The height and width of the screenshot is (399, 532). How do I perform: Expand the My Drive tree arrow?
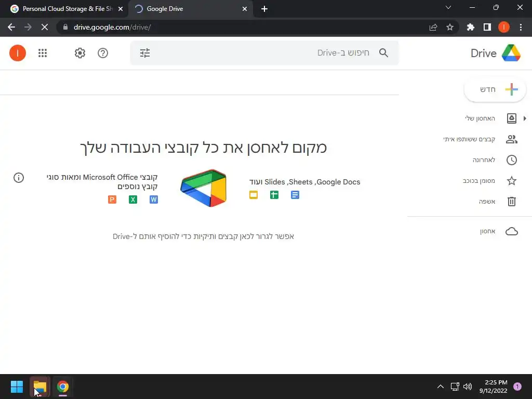pos(525,118)
